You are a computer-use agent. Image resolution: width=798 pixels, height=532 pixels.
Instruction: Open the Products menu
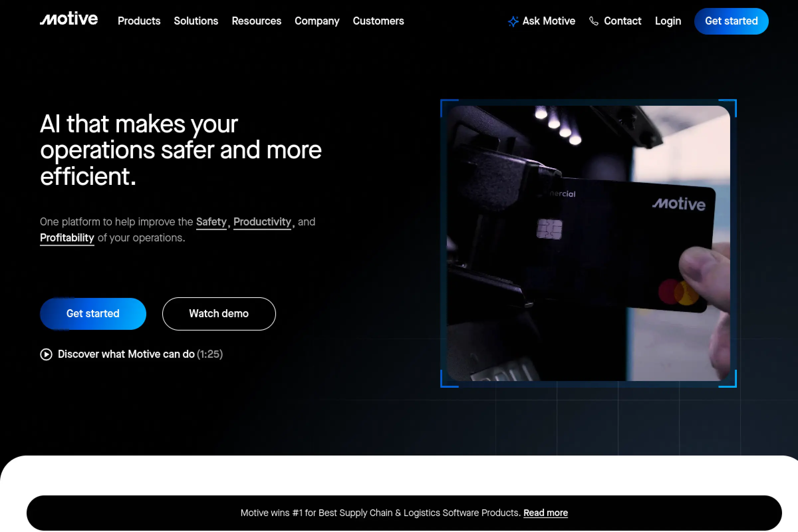click(x=139, y=21)
